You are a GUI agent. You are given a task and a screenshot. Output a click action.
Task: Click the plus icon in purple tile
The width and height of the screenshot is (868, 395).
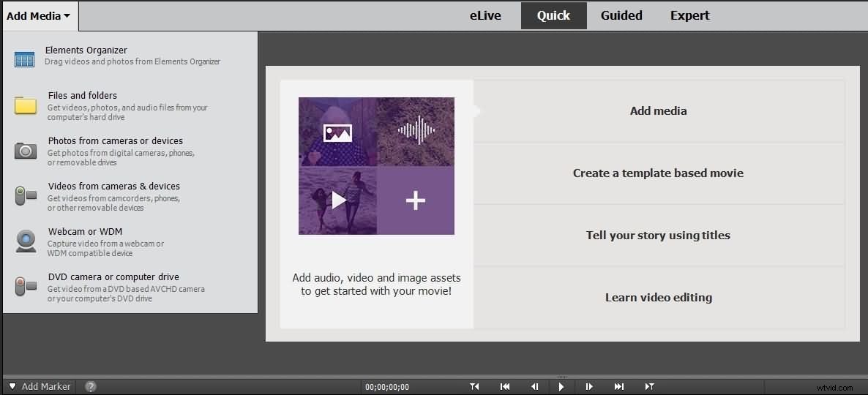pyautogui.click(x=416, y=201)
